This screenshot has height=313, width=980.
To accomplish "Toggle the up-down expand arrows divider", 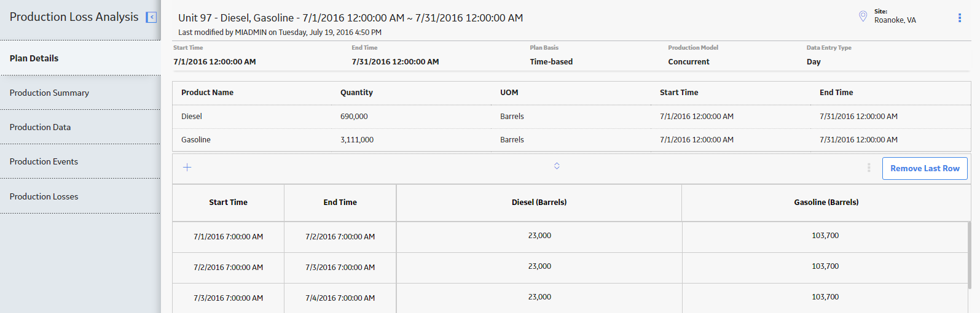I will (557, 166).
